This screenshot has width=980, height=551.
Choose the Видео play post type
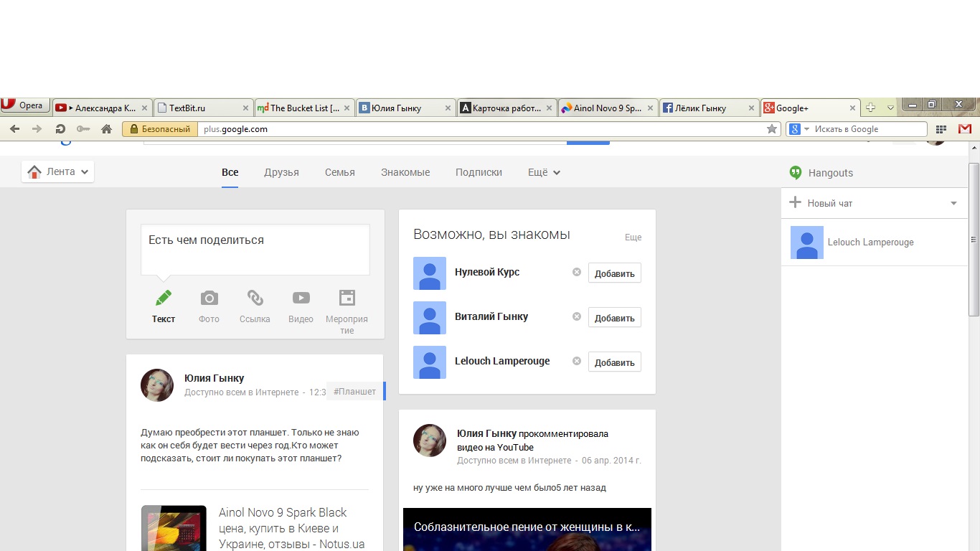click(301, 306)
